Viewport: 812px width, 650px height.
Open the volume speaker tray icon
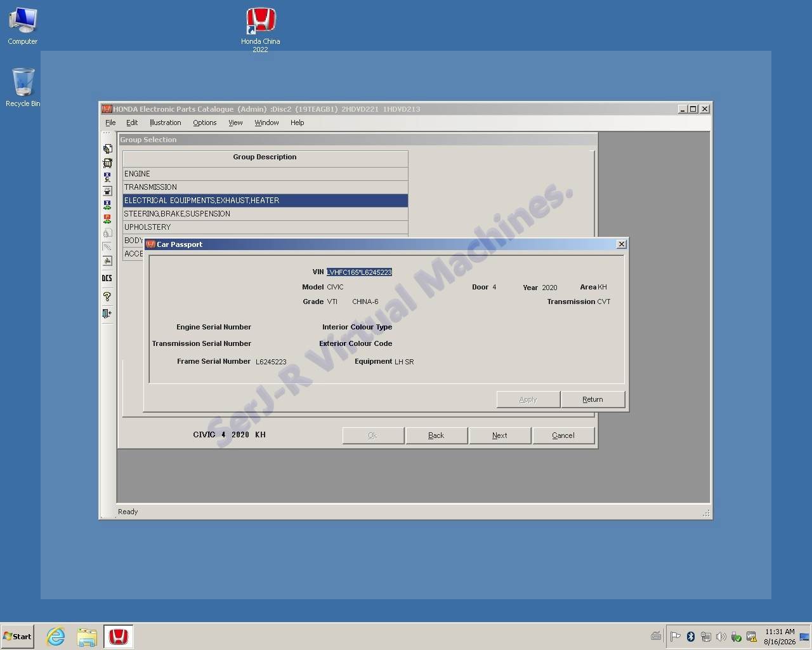tap(721, 636)
